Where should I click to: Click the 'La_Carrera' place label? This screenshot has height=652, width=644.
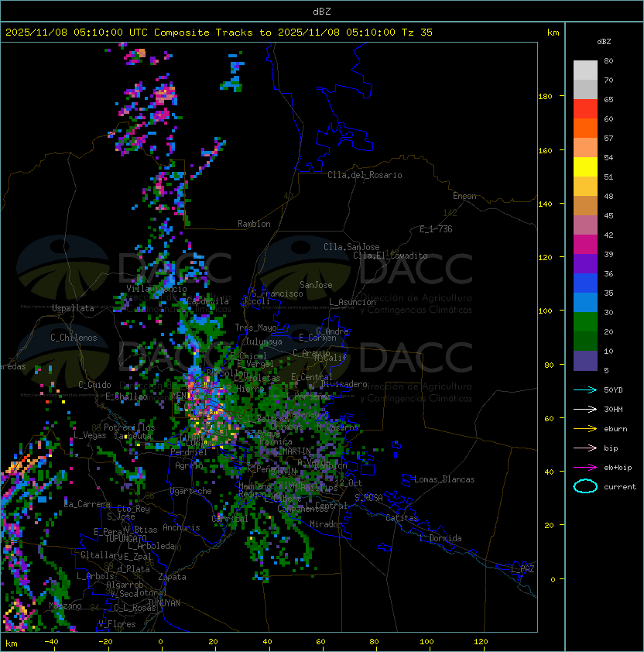click(x=87, y=504)
